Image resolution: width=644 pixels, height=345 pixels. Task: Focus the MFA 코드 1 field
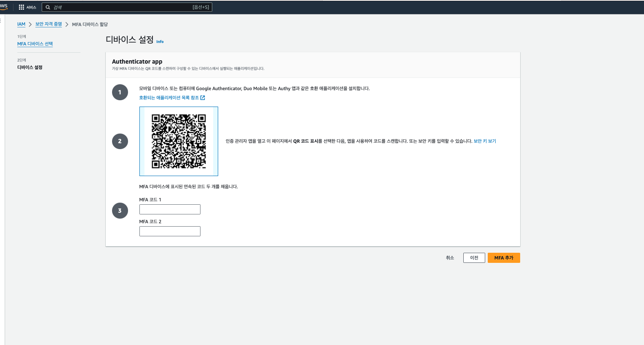170,209
